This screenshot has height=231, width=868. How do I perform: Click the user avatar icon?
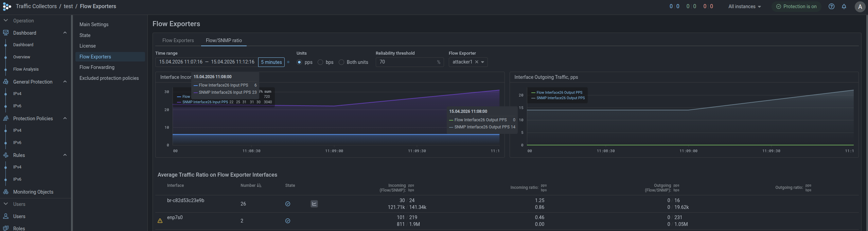[860, 7]
